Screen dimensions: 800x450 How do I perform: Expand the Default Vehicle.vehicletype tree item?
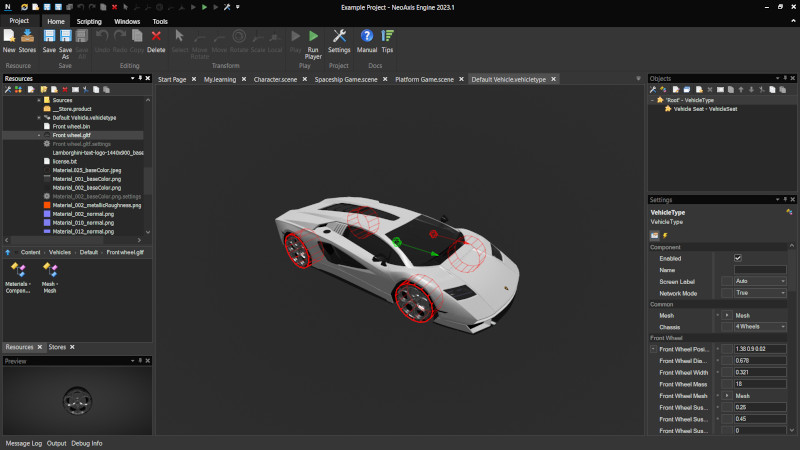point(39,118)
